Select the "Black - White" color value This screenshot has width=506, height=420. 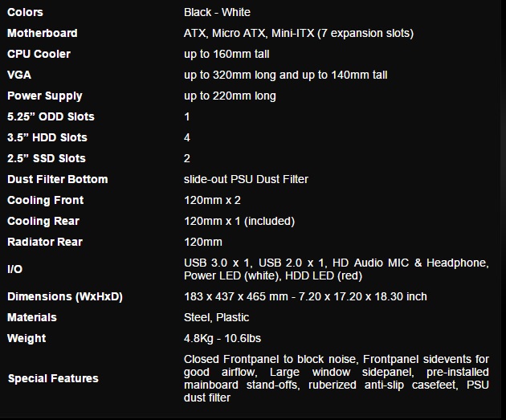(x=217, y=12)
